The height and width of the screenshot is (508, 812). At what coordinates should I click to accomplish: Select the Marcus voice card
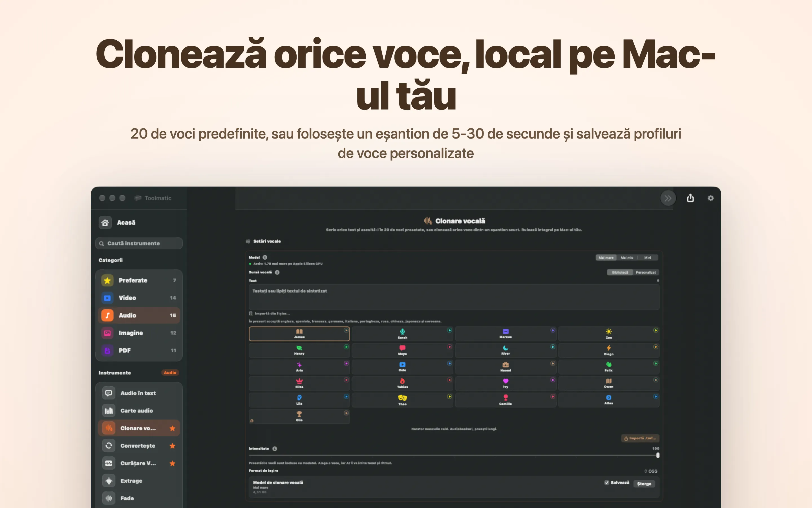(x=505, y=334)
